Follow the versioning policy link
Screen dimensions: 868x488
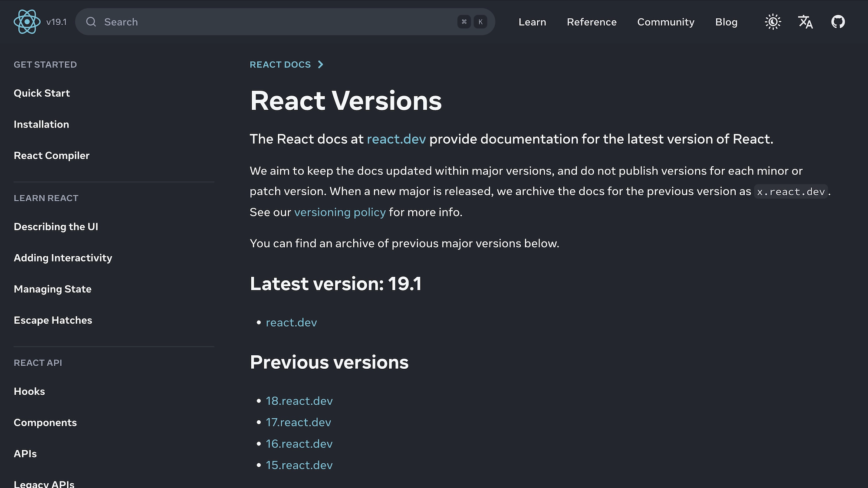click(x=339, y=212)
